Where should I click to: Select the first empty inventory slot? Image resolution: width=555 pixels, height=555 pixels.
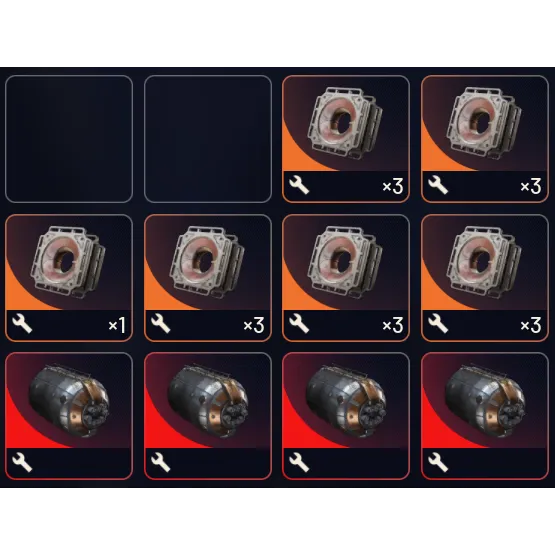(69, 139)
